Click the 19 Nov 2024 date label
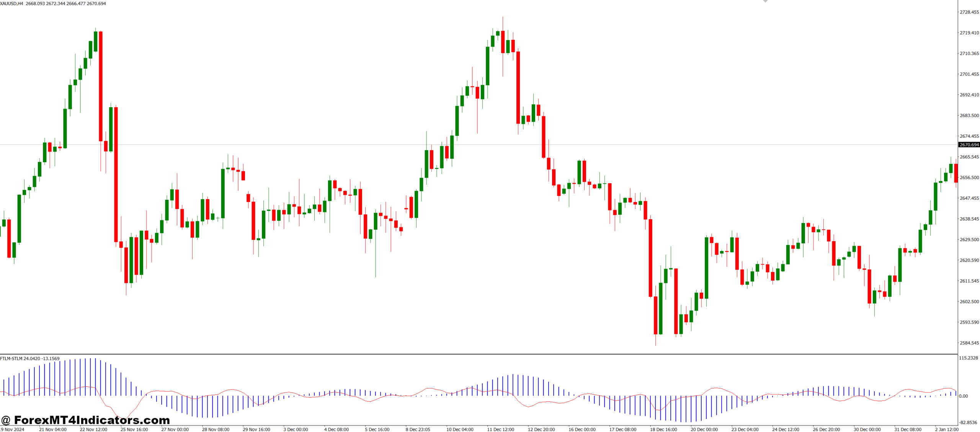 [12, 429]
